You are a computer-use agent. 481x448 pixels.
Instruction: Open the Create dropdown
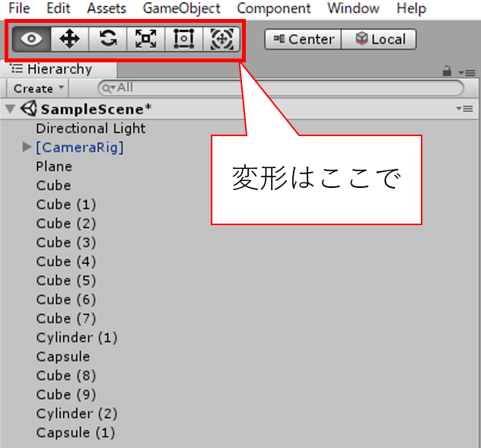coord(38,89)
